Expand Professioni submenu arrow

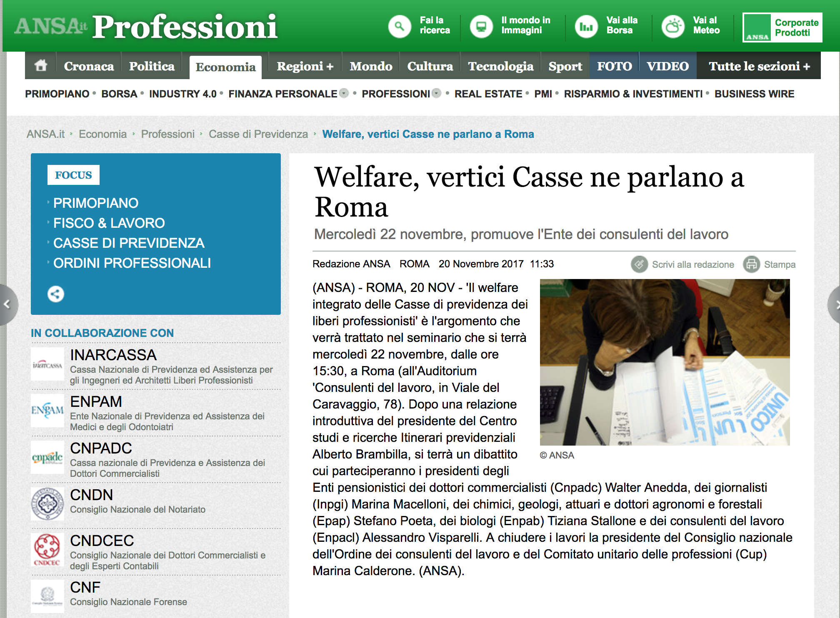coord(436,93)
